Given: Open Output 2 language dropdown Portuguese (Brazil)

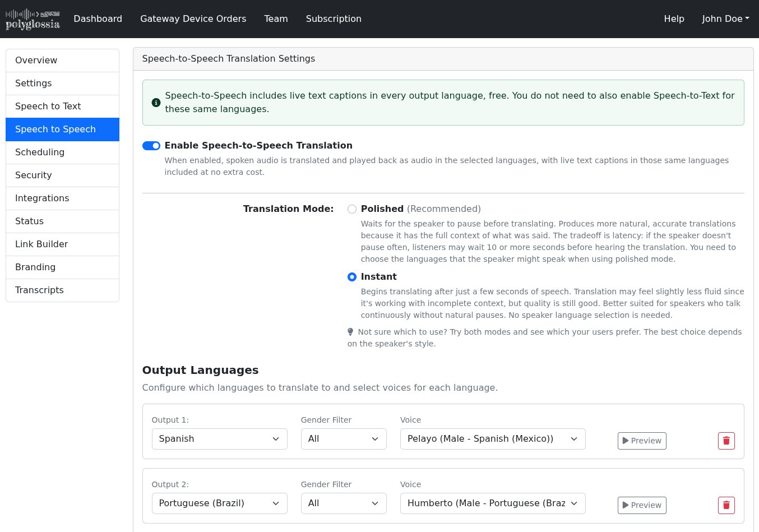Looking at the screenshot, I should [220, 503].
